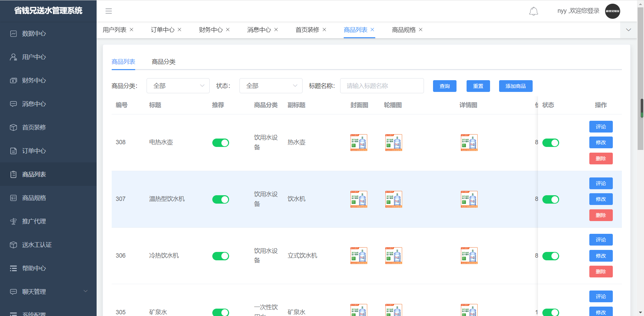Viewport: 644px width, 316px height.
Task: Open 财务中心 sidebar item
Action: (34, 81)
